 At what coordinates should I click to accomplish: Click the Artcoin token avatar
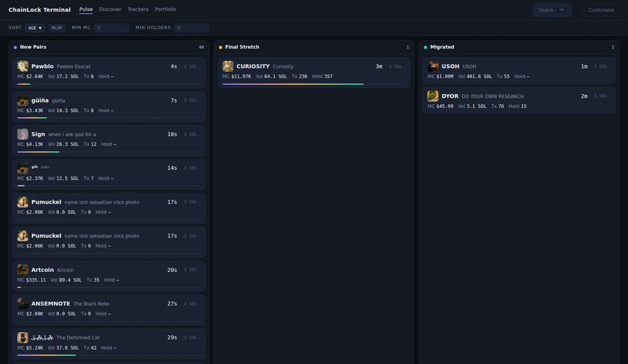point(23,270)
